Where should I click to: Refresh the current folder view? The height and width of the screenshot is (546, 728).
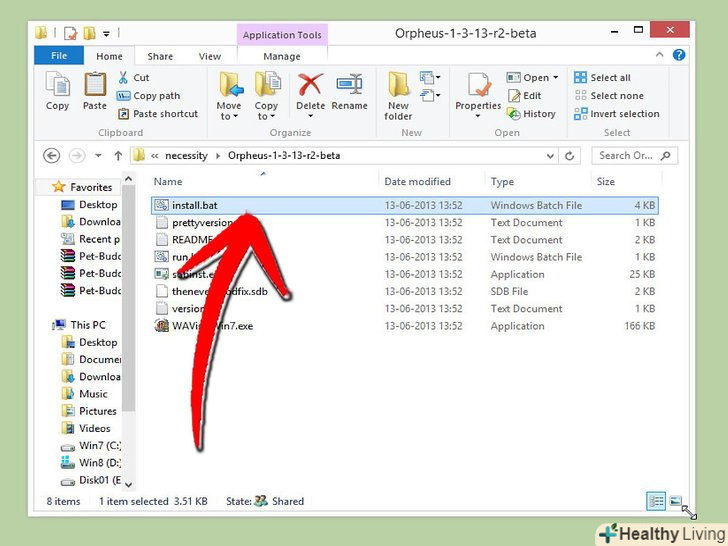tap(570, 156)
